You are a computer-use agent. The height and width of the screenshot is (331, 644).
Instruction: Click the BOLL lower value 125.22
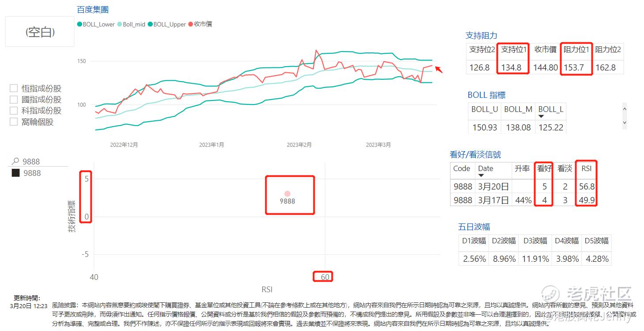(x=550, y=127)
